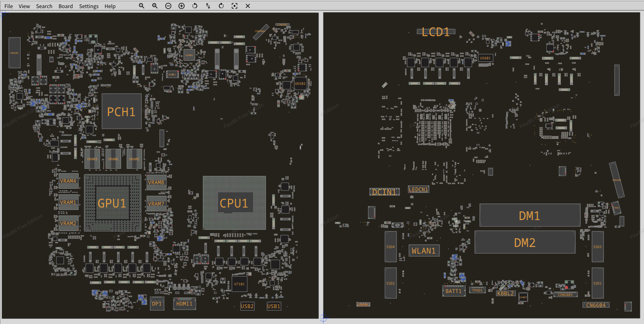Select the GPU1 component
The width and height of the screenshot is (644, 324).
[112, 203]
